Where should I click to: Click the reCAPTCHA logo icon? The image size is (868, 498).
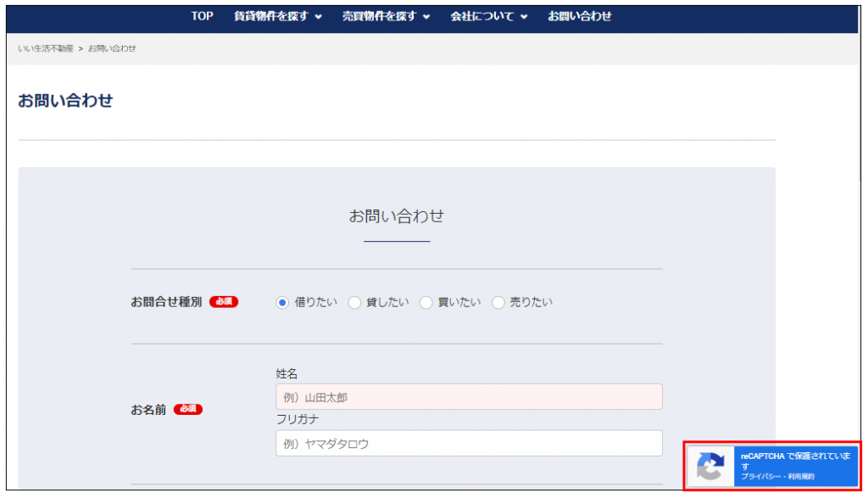710,467
